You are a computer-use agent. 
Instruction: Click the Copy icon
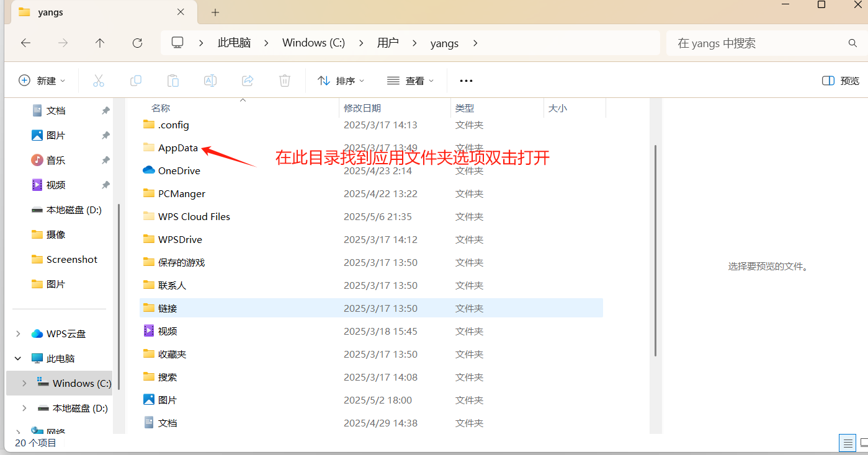[x=136, y=81]
